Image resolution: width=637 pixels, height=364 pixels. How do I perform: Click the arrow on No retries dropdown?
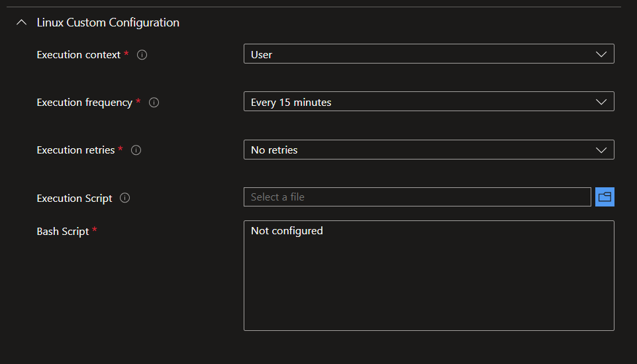point(601,150)
